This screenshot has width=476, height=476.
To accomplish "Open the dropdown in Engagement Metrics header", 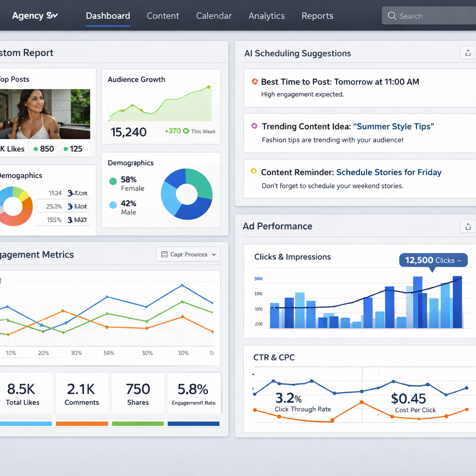I will [188, 254].
